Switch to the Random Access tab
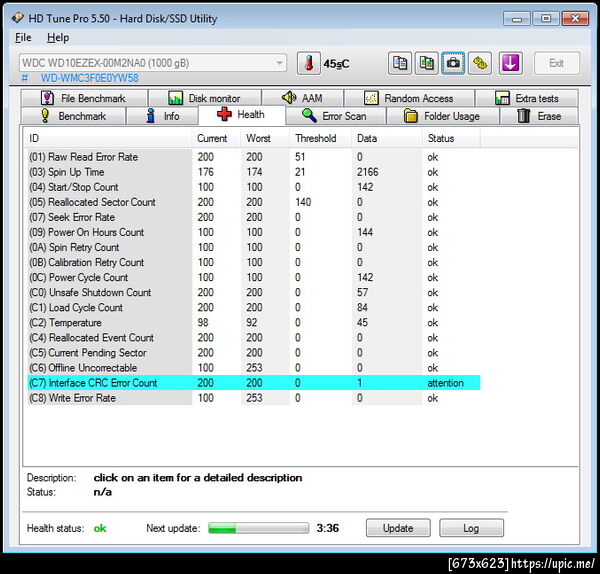The height and width of the screenshot is (574, 600). click(409, 98)
